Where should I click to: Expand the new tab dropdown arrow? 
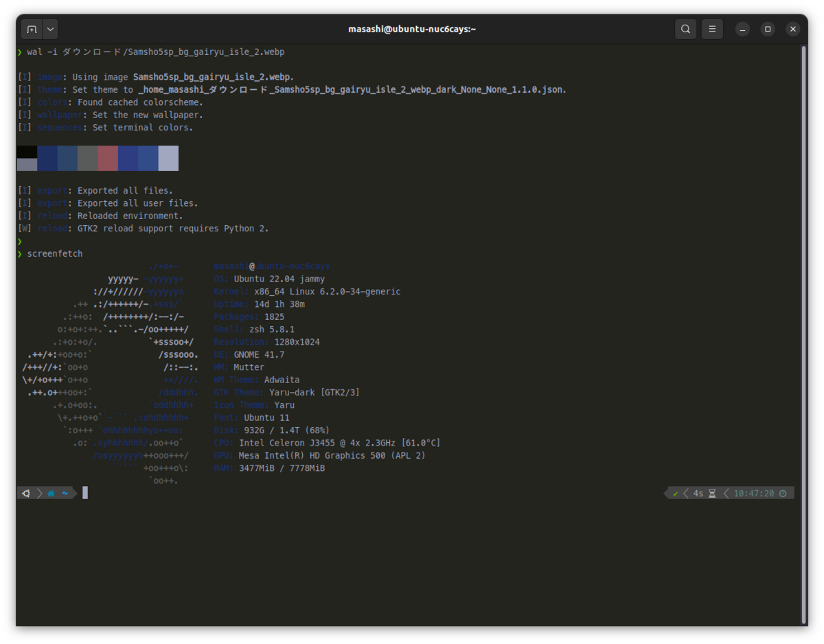tap(51, 30)
